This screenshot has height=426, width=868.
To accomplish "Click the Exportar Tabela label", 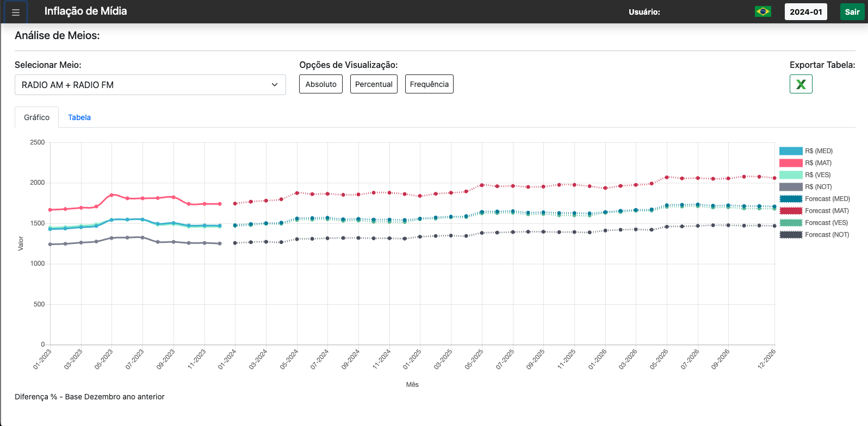I will (x=822, y=65).
